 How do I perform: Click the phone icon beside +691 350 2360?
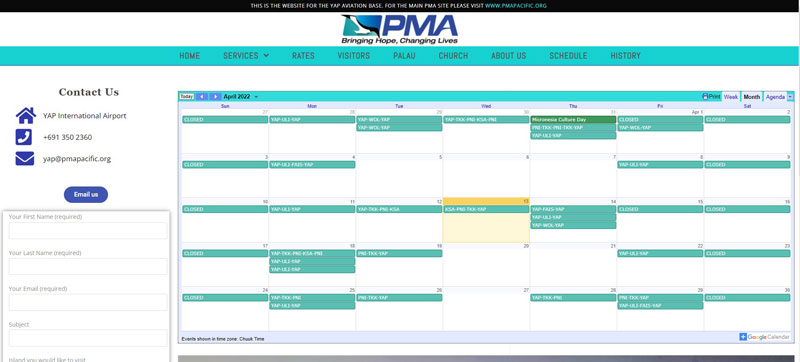pos(24,137)
